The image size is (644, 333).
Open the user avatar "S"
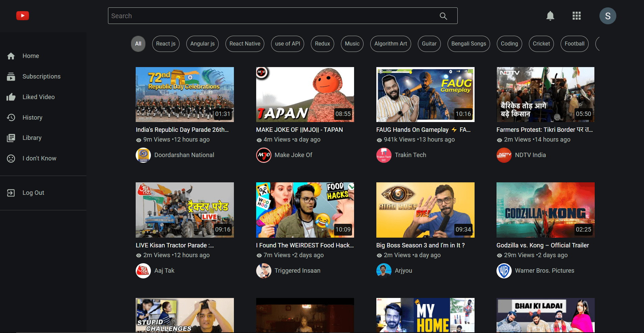[x=608, y=16]
